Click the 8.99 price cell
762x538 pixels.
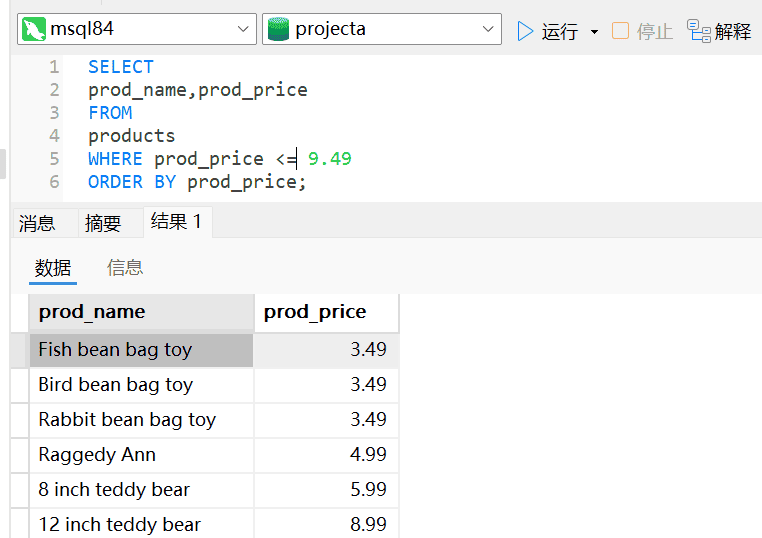[326, 524]
